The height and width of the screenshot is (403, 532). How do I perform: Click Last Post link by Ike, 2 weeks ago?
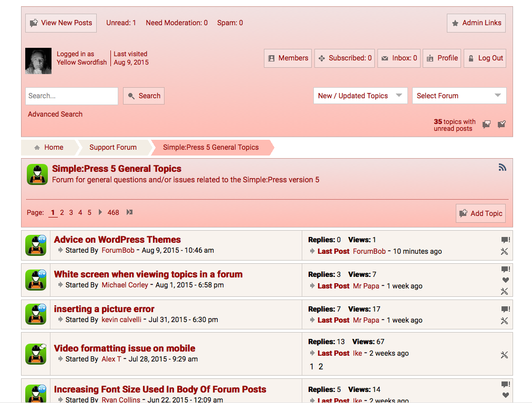(x=333, y=353)
